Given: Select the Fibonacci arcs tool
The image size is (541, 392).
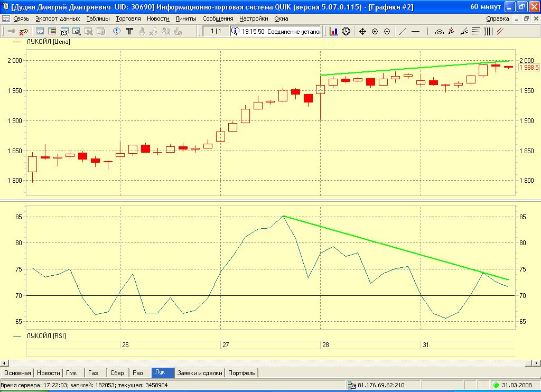Looking at the screenshot, I should 439,31.
